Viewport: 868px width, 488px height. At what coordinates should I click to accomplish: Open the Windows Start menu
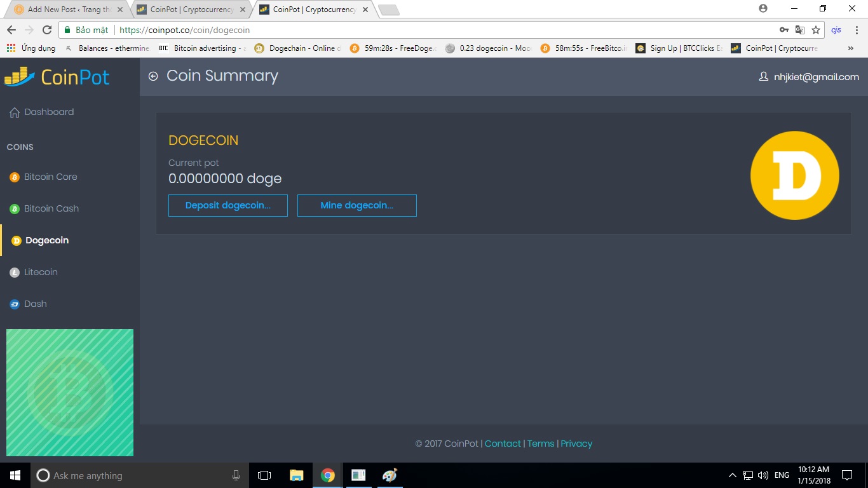(x=15, y=475)
